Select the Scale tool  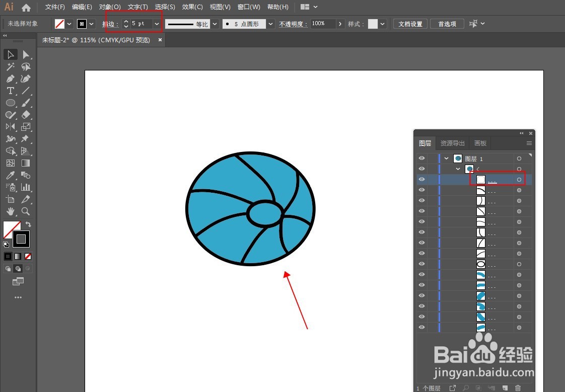(x=26, y=127)
